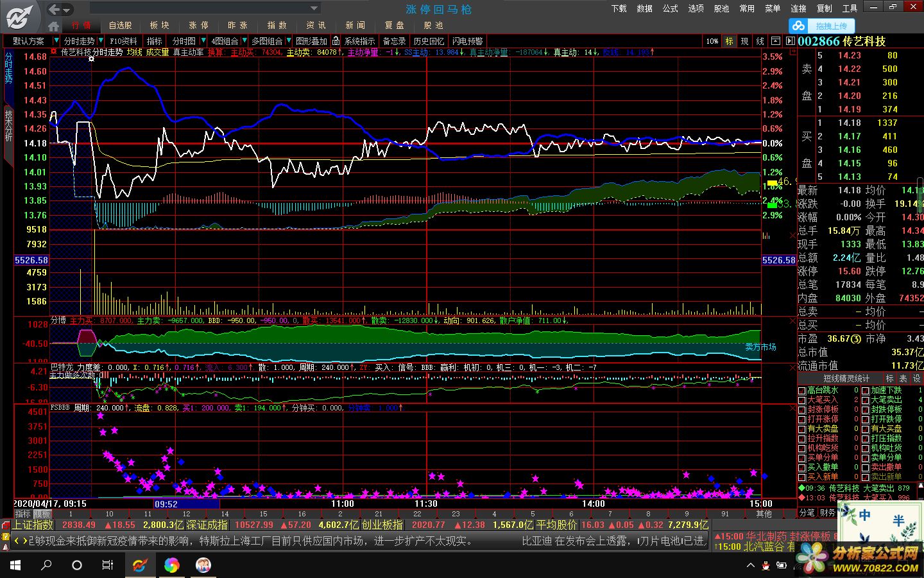Click the 历史回忆 button
The height and width of the screenshot is (578, 924).
pos(429,40)
